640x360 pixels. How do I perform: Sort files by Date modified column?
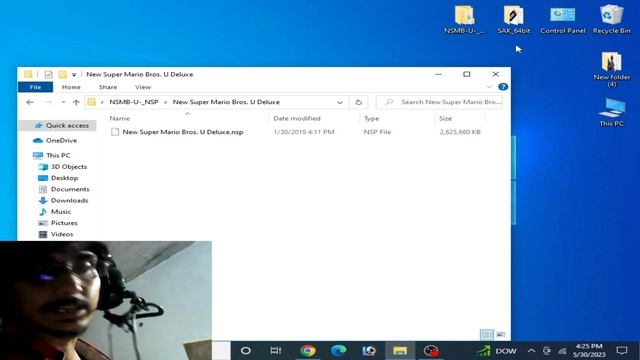point(297,118)
